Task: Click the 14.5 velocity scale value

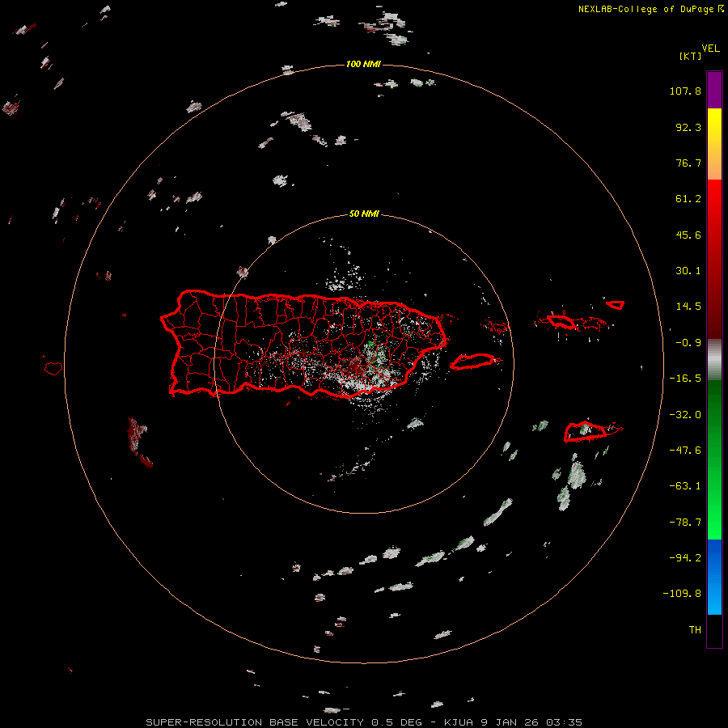Action: (688, 307)
